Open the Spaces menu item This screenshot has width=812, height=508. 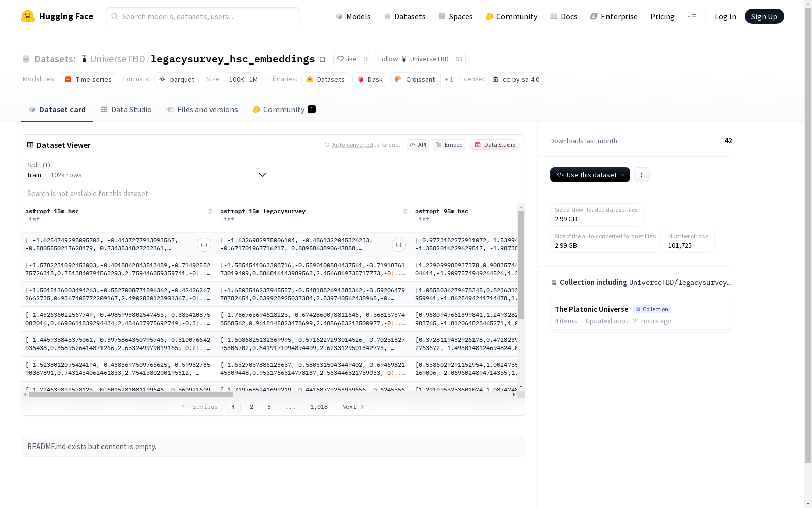tap(456, 16)
